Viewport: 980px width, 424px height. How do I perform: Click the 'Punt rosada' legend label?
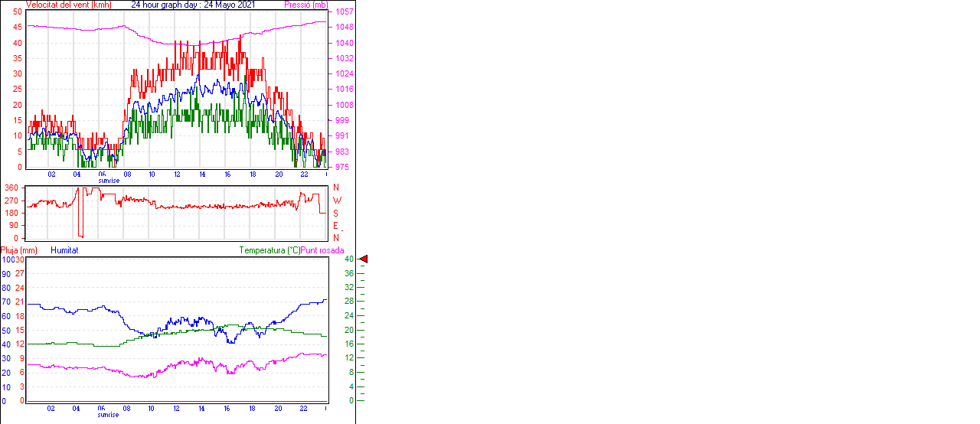click(x=322, y=250)
